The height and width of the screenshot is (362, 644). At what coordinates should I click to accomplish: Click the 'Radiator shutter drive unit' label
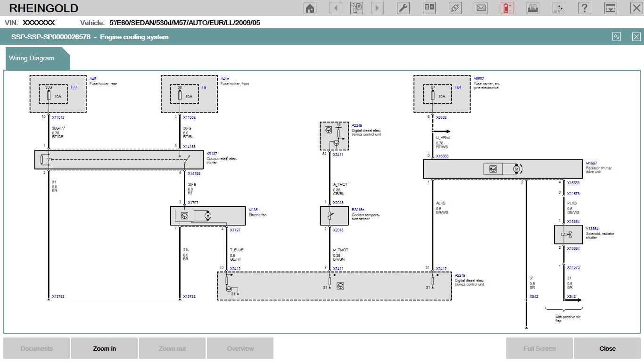[599, 170]
